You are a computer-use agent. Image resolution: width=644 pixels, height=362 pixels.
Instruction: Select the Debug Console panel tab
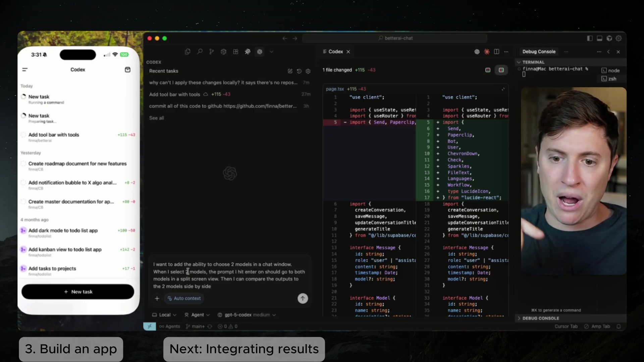pyautogui.click(x=539, y=52)
